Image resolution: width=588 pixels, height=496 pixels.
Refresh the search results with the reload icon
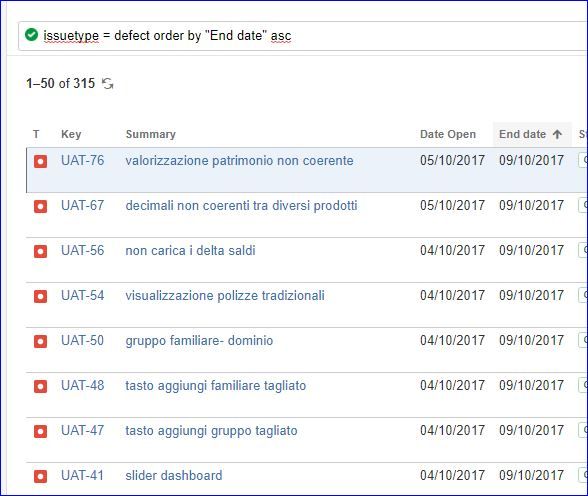(108, 83)
